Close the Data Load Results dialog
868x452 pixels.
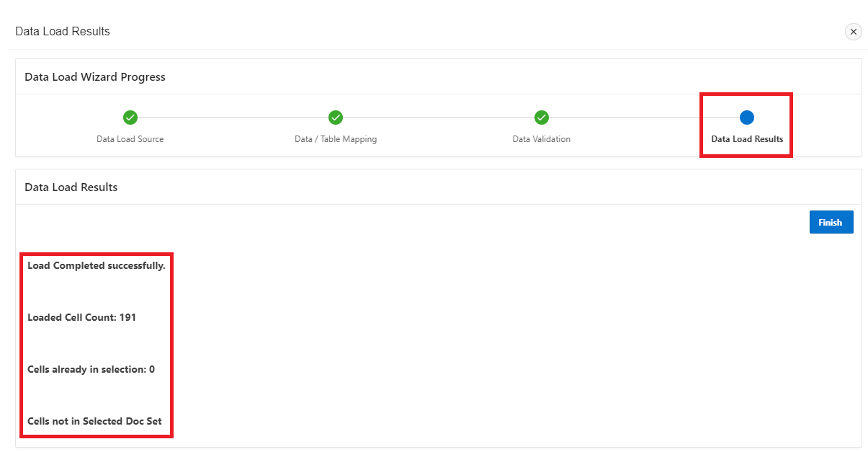(x=853, y=32)
